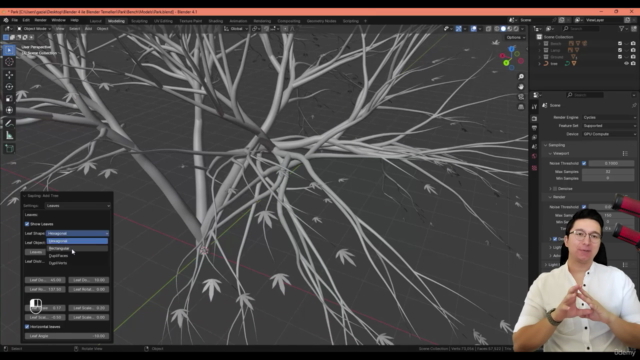Screen dimensions: 640x360
Task: Click the Max Samples viewport field
Action: click(x=608, y=171)
